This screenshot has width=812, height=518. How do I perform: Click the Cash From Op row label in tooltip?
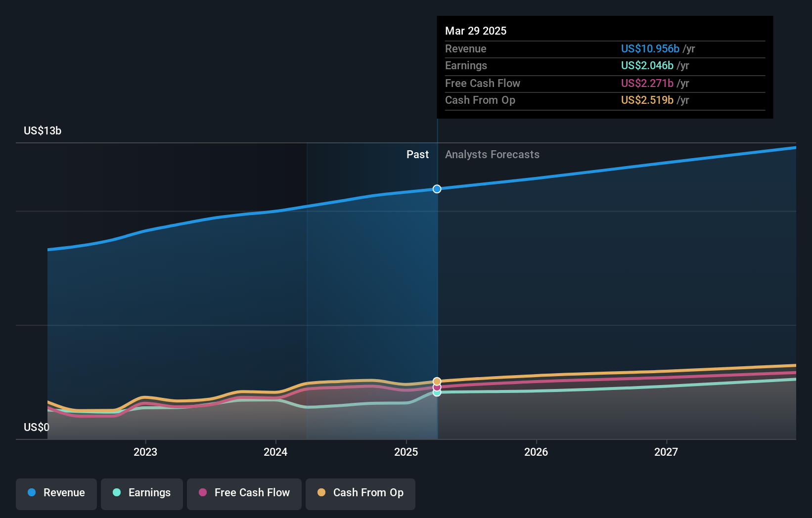tap(480, 100)
